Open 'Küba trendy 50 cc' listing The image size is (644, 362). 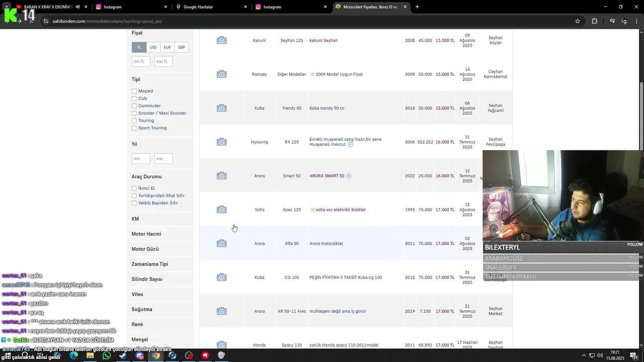pos(327,108)
